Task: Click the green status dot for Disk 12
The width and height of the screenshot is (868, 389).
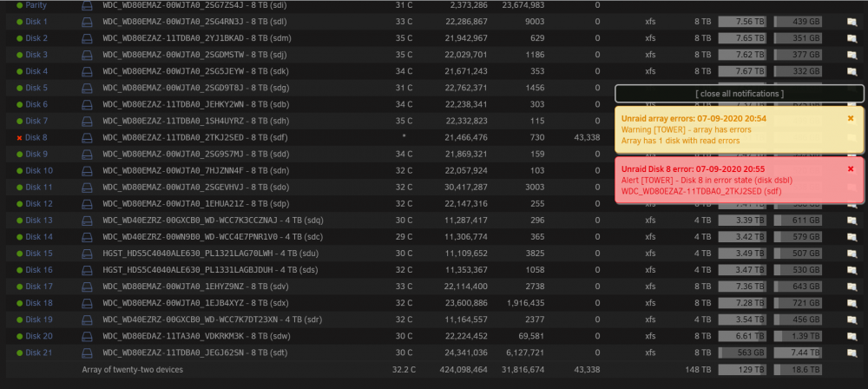Action: [x=19, y=204]
